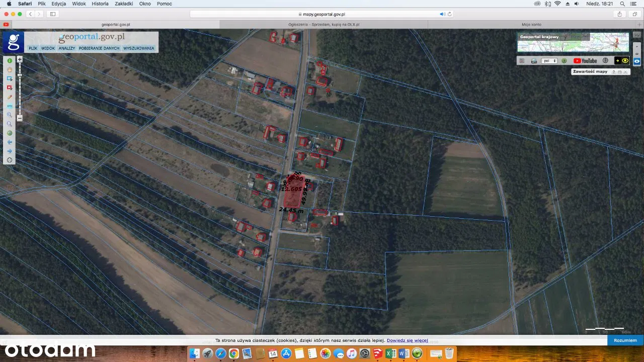The height and width of the screenshot is (362, 644).
Task: Open the 'Dowiedz się więcej' link
Action: (407, 340)
